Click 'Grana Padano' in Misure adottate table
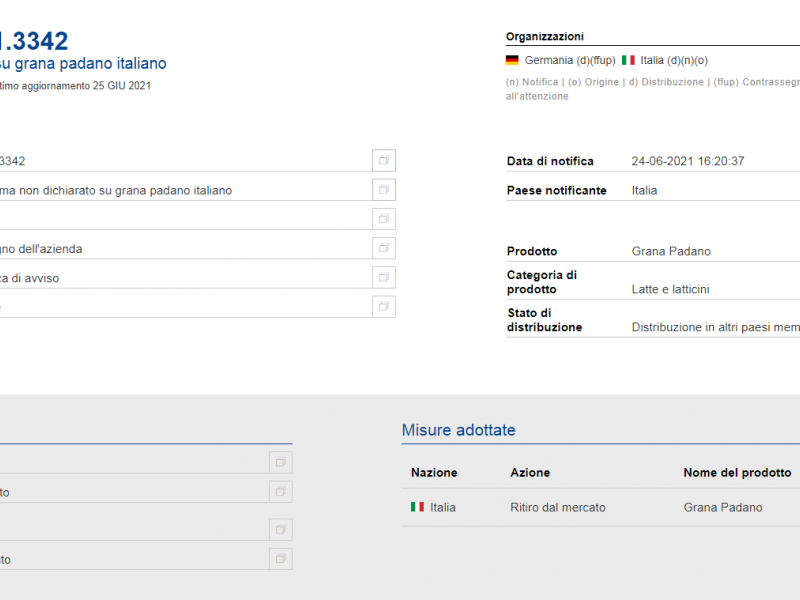The height and width of the screenshot is (600, 800). pyautogui.click(x=723, y=507)
